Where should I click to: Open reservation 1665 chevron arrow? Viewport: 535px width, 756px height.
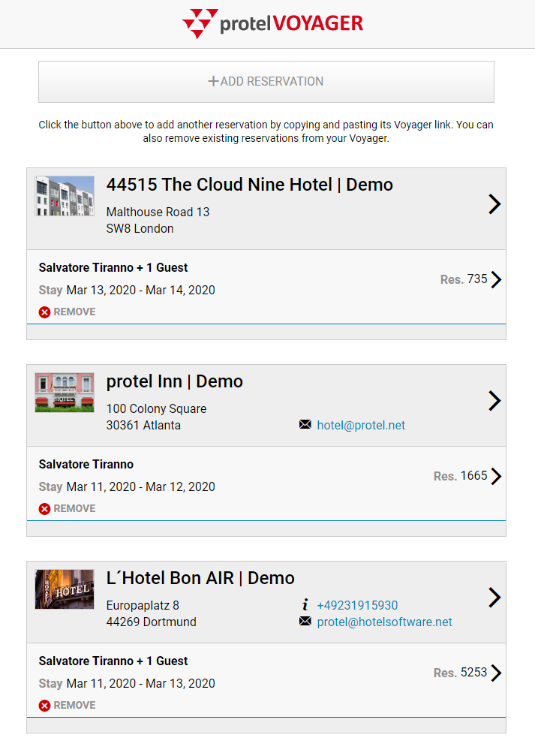pyautogui.click(x=496, y=477)
